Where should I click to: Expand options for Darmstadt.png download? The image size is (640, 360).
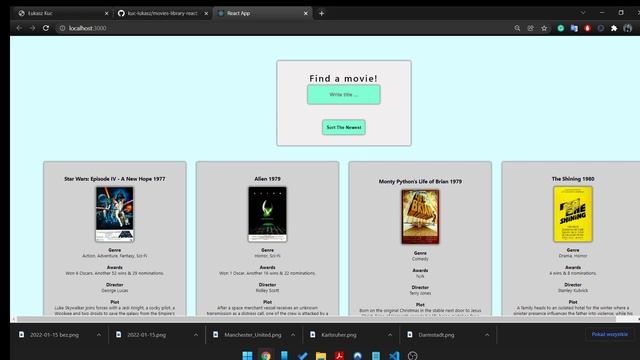[x=487, y=335]
